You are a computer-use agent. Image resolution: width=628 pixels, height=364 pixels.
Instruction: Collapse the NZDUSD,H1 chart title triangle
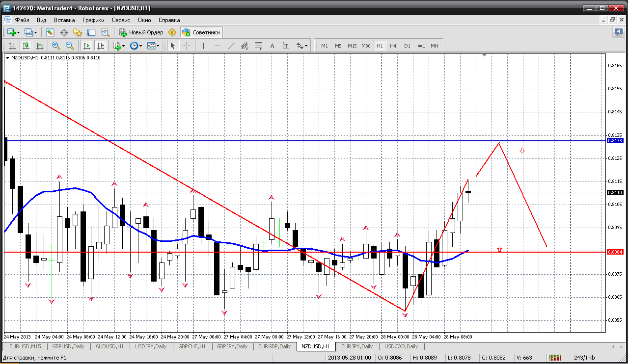8,57
